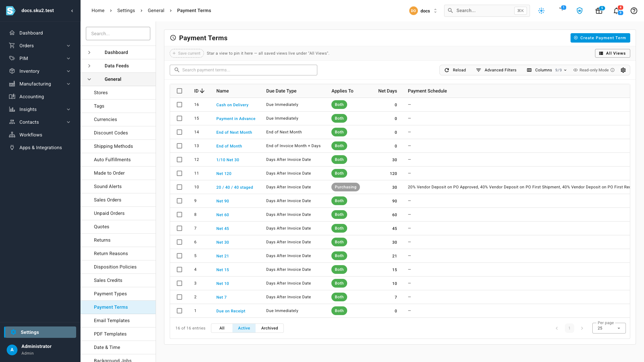The height and width of the screenshot is (362, 644).
Task: Expand the Manufacturing menu chevron
Action: pos(68,84)
